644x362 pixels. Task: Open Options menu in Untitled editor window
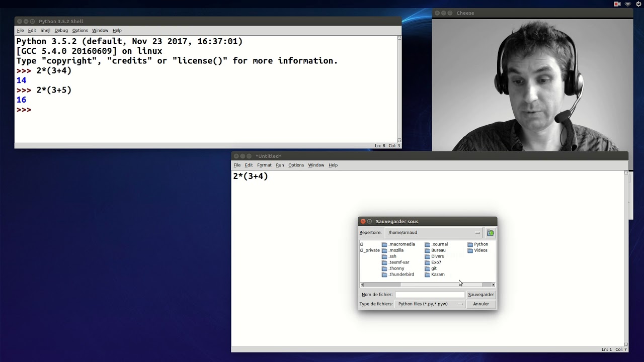[x=296, y=165]
